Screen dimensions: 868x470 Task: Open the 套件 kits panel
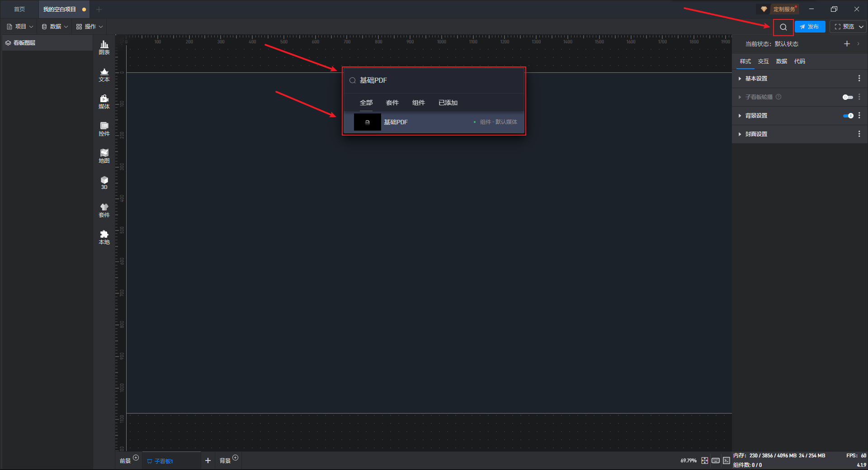104,210
